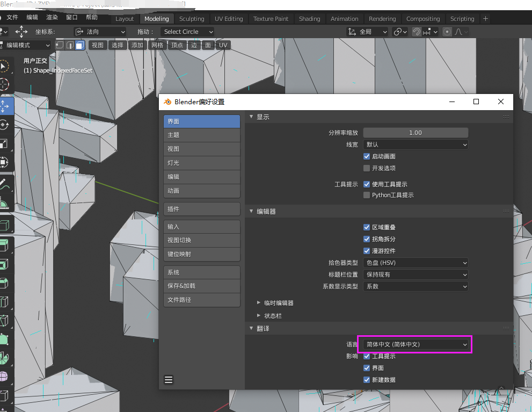
Task: Select the 插件 preferences category
Action: 202,209
